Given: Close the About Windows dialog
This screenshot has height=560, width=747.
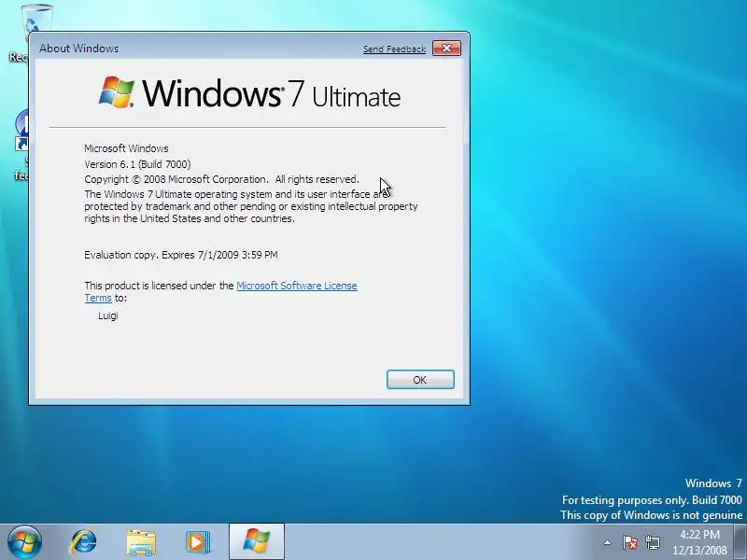Looking at the screenshot, I should (x=446, y=49).
